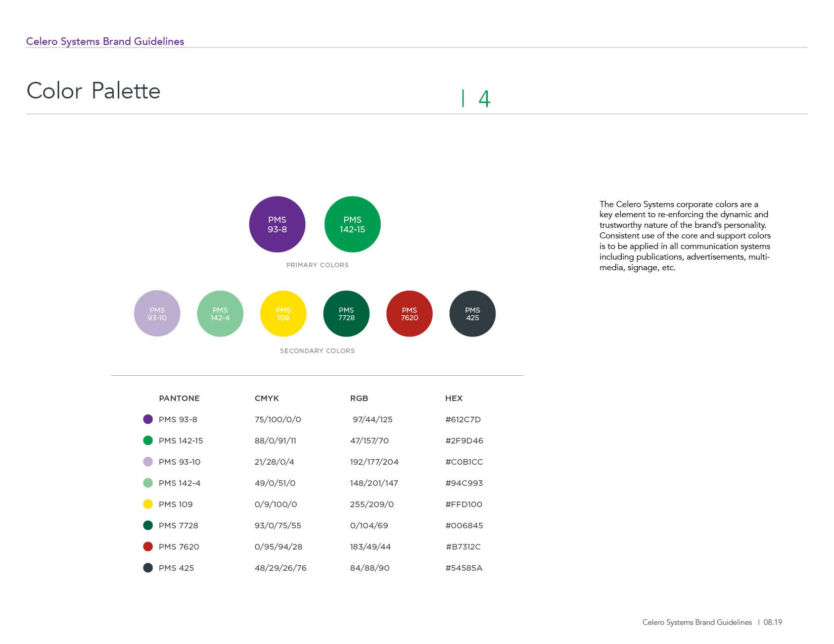Click the green PMS 142-15 primary circle
Viewport: 834px width, 644px height.
[352, 224]
